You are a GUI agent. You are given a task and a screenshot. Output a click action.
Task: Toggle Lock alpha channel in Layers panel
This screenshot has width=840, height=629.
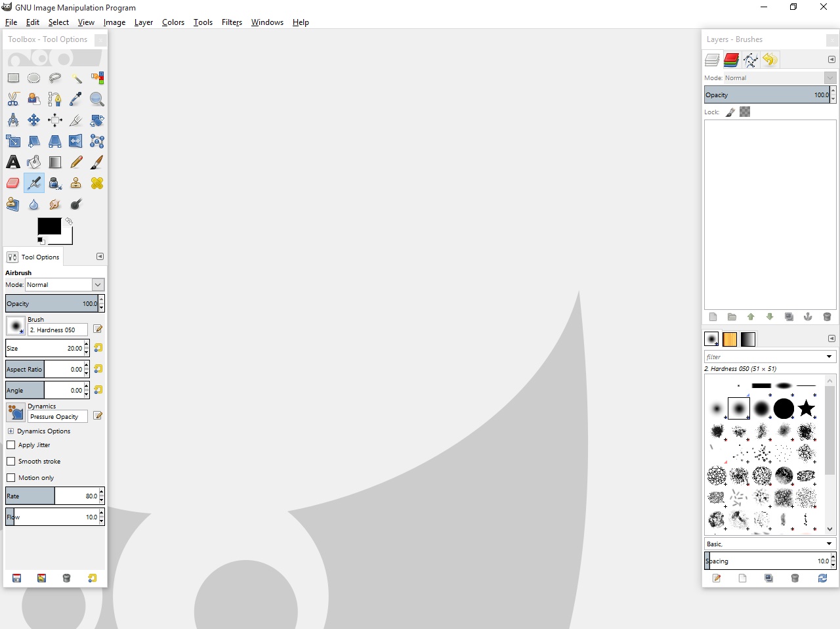tap(745, 112)
